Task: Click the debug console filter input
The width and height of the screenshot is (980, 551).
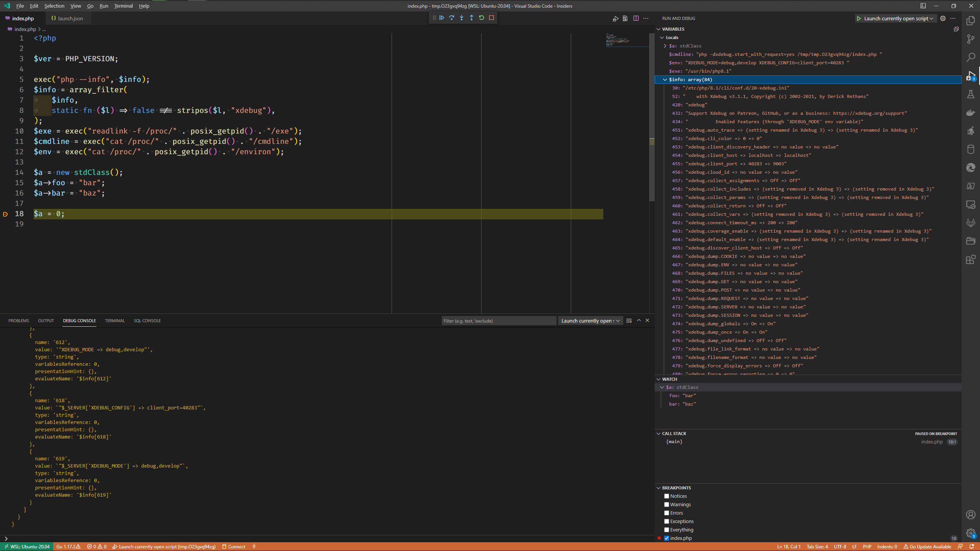Action: point(498,321)
